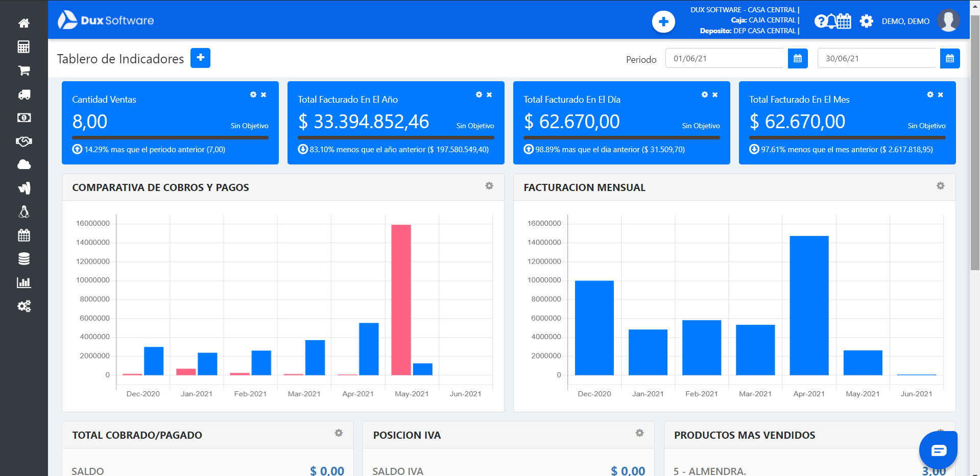Image resolution: width=980 pixels, height=476 pixels.
Task: Open the money bill sidebar icon
Action: [23, 117]
